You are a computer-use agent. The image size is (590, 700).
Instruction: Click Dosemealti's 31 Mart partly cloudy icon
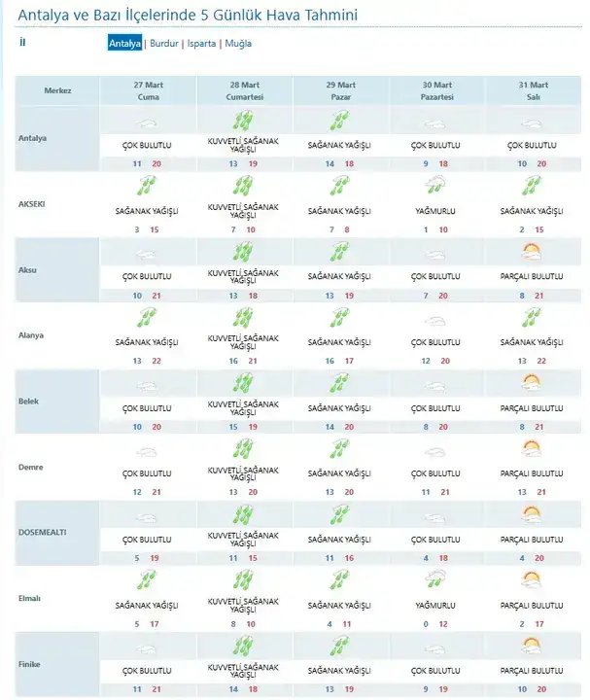(x=532, y=513)
